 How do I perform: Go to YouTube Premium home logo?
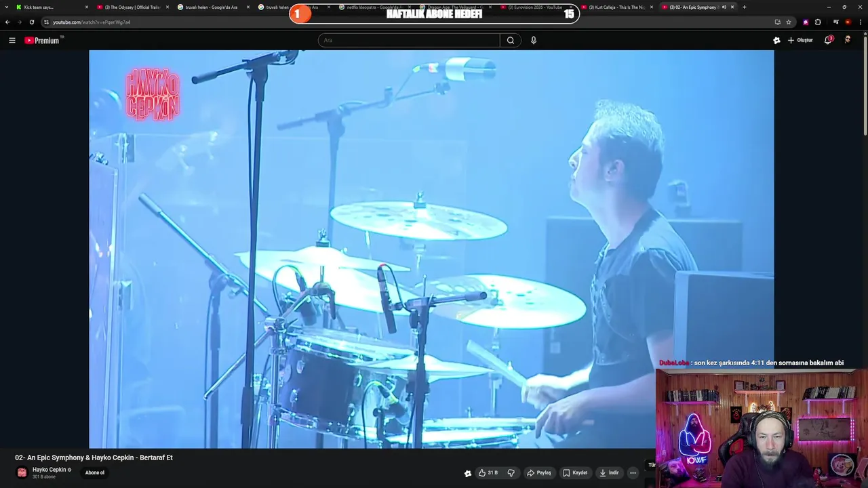[x=43, y=40]
